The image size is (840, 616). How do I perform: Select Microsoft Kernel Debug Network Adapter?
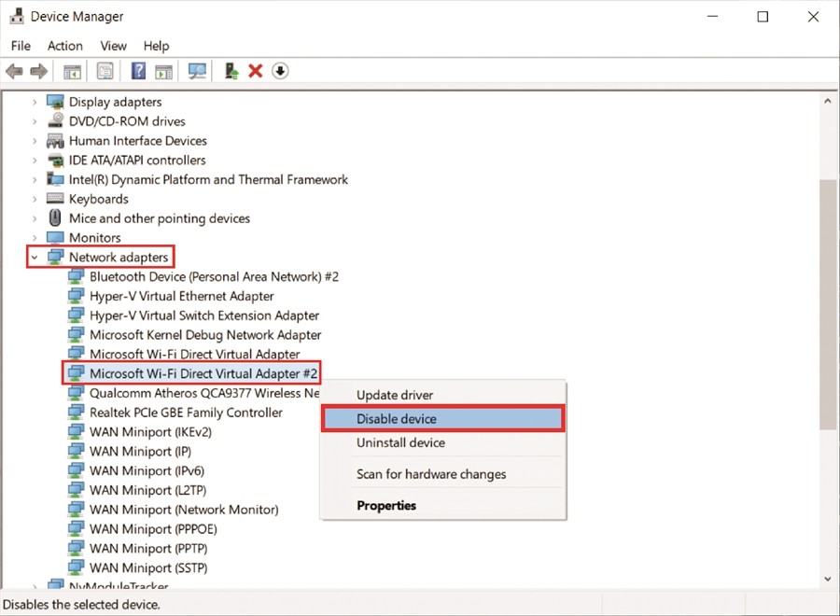tap(205, 335)
